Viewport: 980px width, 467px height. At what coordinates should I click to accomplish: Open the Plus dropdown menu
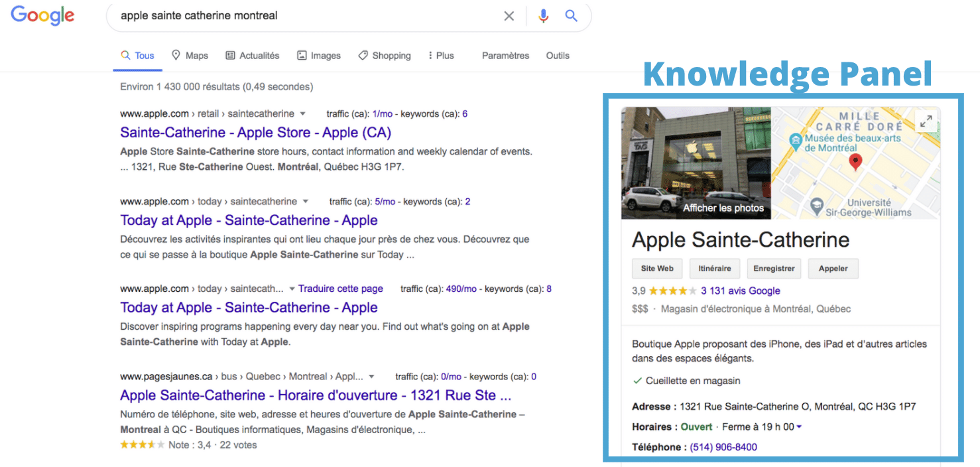pos(440,55)
